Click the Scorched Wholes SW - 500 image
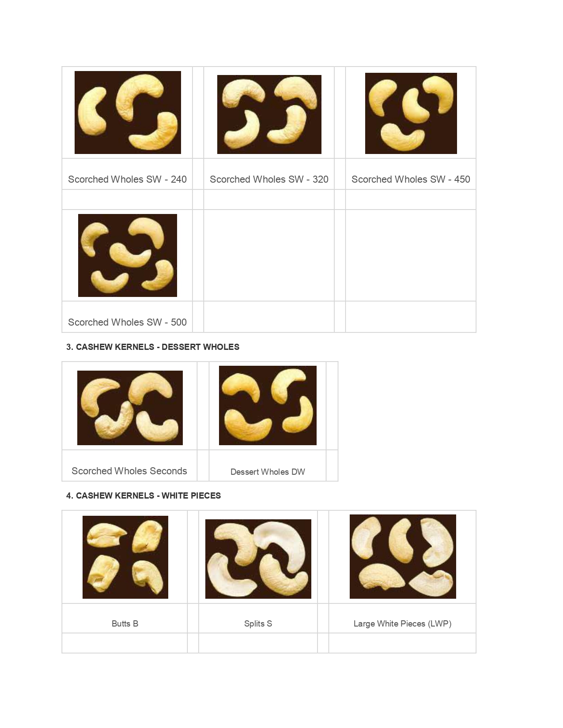Viewport: 563px width, 728px height. tap(128, 255)
